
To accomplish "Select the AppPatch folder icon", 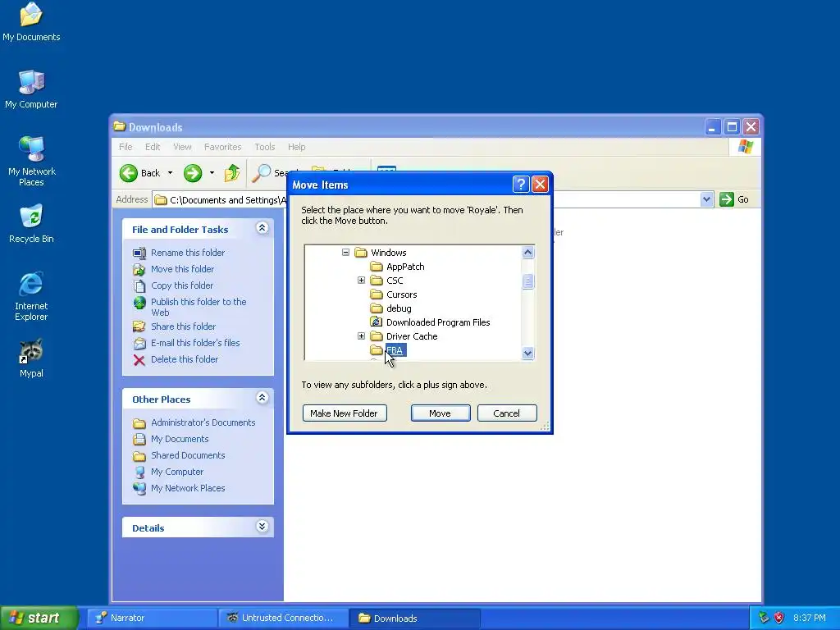I will pyautogui.click(x=377, y=267).
